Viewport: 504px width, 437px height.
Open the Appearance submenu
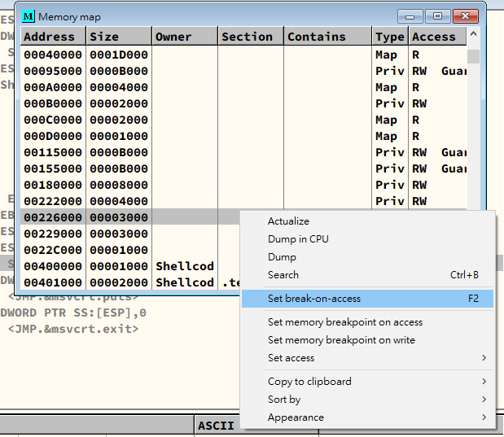(x=296, y=417)
